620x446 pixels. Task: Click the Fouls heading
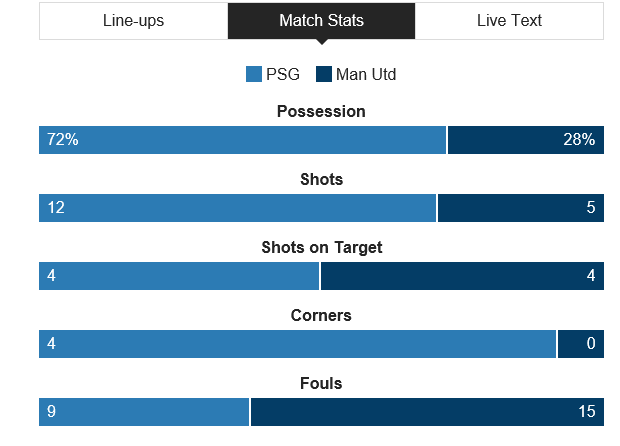click(x=321, y=384)
